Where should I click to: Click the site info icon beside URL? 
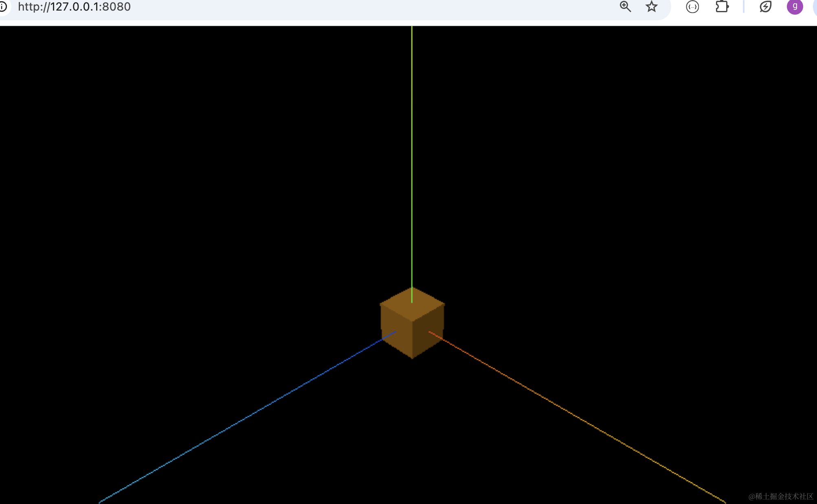coord(3,7)
